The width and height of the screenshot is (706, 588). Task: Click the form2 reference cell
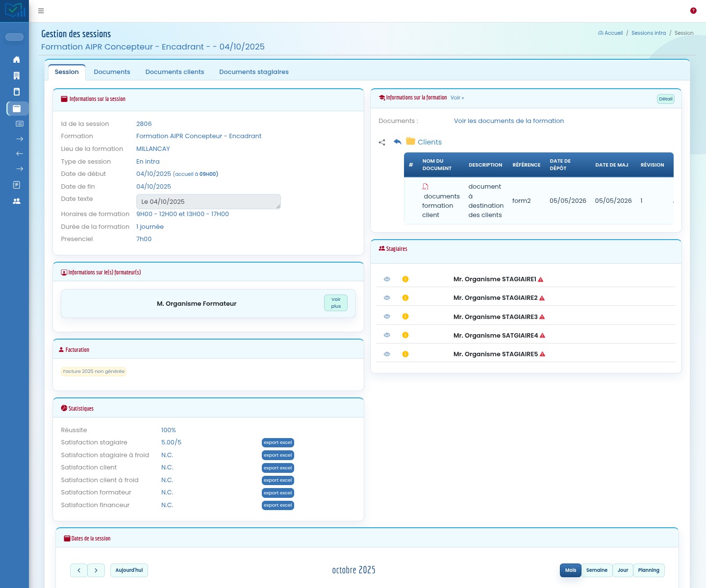tap(522, 201)
